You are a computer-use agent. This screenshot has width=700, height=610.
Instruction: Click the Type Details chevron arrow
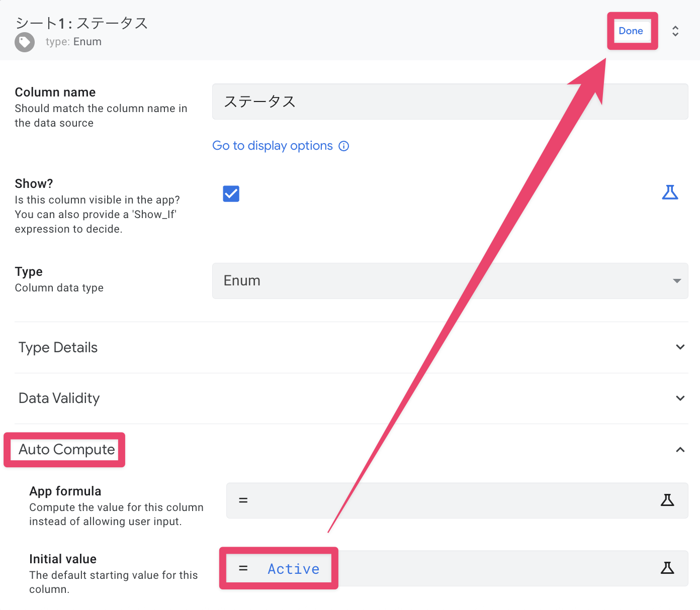click(680, 347)
